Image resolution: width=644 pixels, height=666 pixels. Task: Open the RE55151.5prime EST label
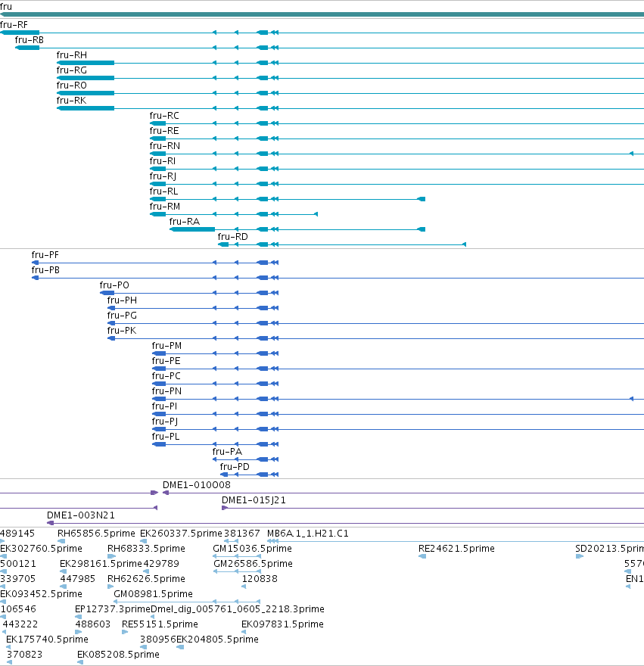(x=160, y=624)
